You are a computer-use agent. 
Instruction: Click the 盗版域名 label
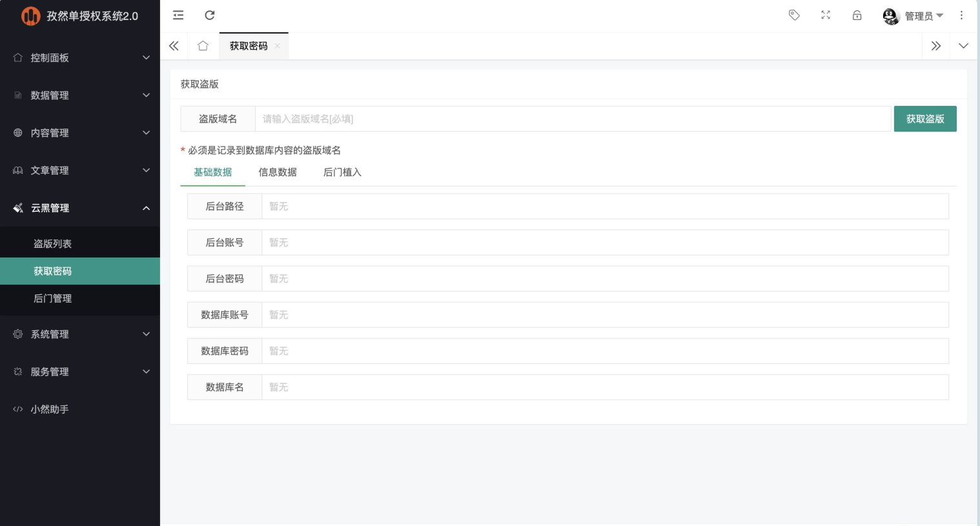pos(218,119)
